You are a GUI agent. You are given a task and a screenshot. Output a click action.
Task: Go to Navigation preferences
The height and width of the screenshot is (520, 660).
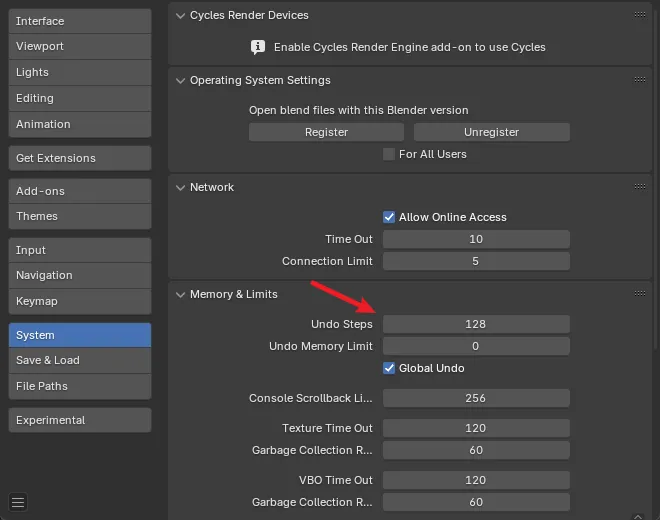(x=80, y=275)
